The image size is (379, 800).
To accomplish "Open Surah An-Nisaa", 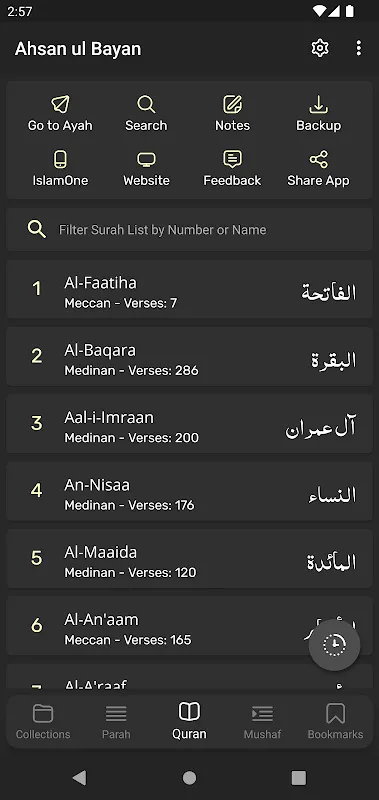I will point(189,492).
